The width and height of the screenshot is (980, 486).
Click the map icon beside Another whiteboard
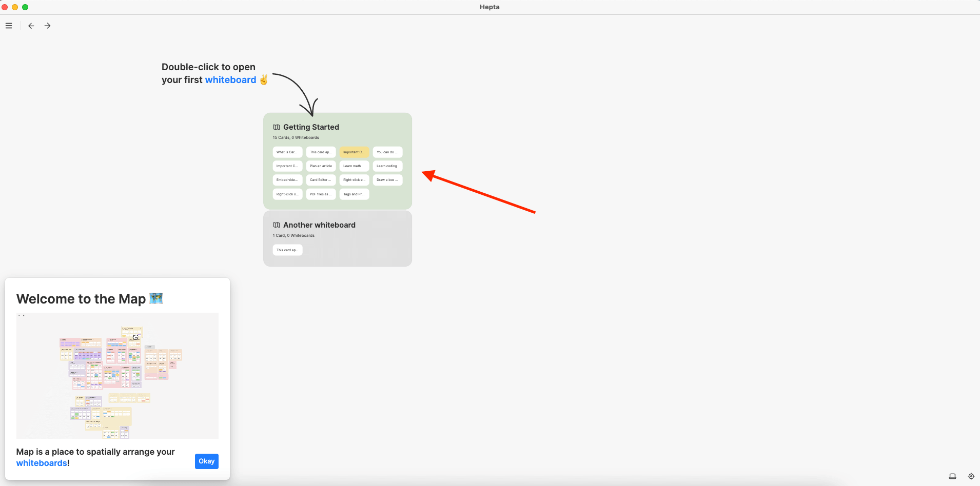point(277,225)
